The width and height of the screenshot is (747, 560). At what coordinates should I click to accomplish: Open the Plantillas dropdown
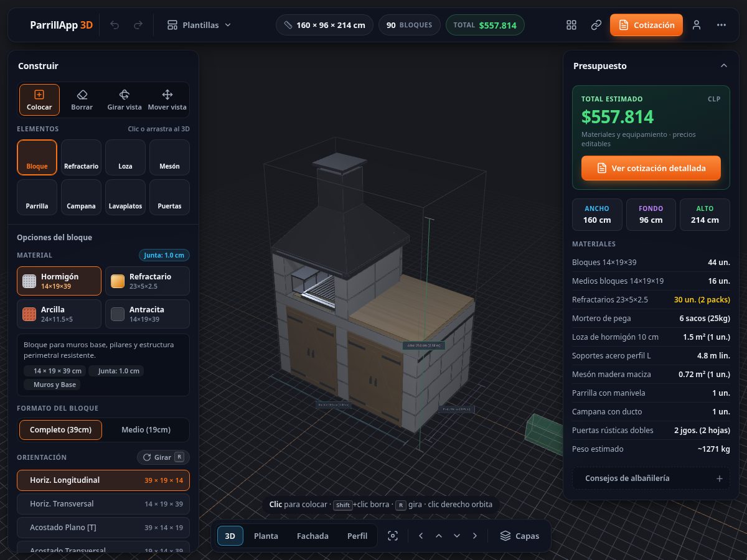click(199, 25)
